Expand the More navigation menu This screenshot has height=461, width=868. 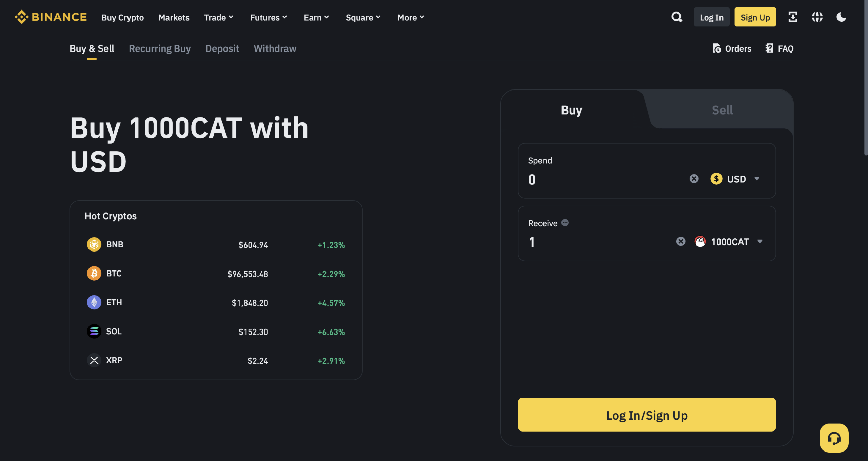(x=410, y=17)
